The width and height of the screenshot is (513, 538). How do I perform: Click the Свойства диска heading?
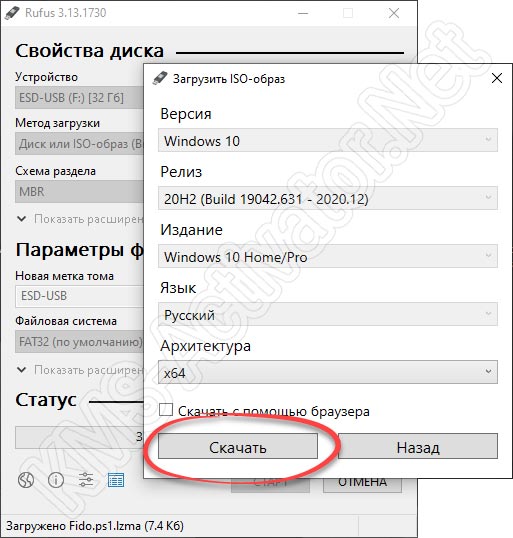click(90, 51)
